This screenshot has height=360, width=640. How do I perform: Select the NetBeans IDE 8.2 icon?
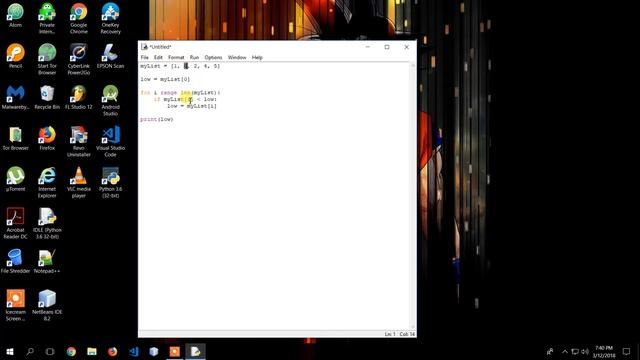pyautogui.click(x=47, y=305)
